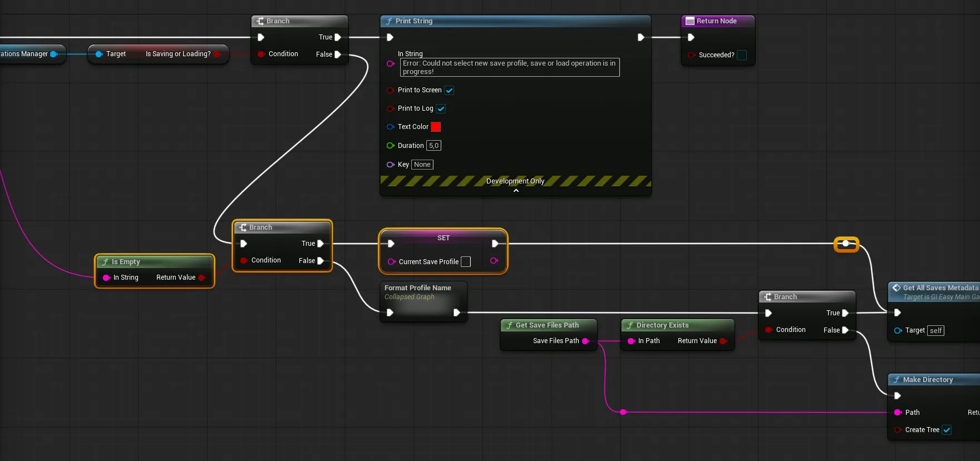
Task: Click the third Branch node's Condition pin
Action: pyautogui.click(x=769, y=330)
